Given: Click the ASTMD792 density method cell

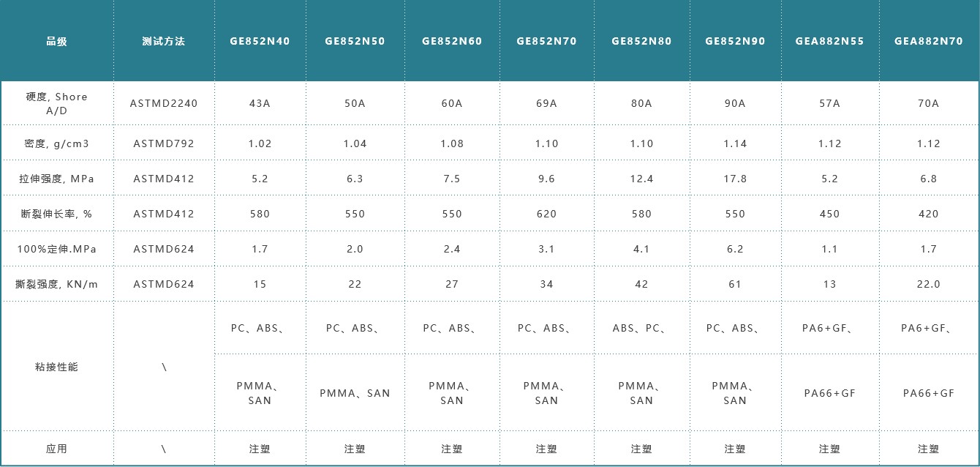Looking at the screenshot, I should click(164, 143).
